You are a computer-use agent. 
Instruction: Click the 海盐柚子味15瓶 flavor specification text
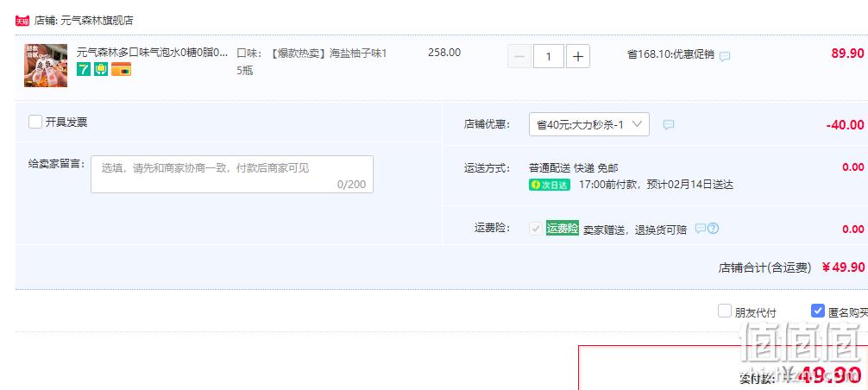coord(311,62)
